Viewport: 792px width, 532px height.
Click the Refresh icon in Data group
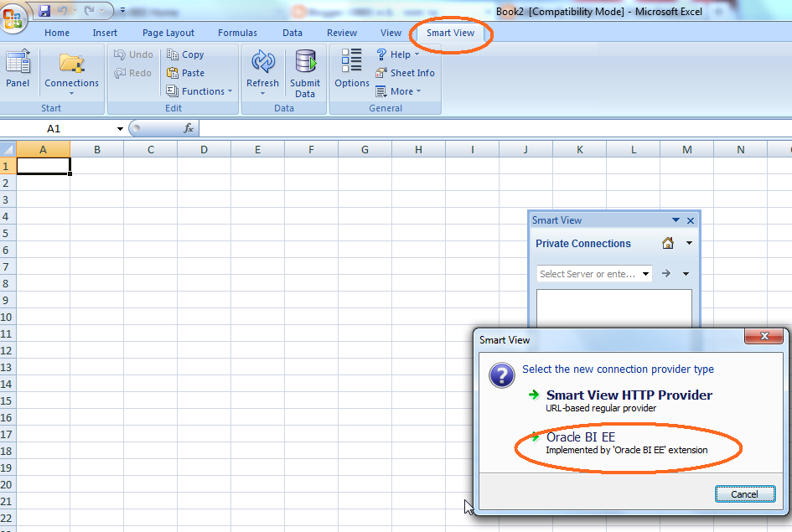(x=262, y=70)
